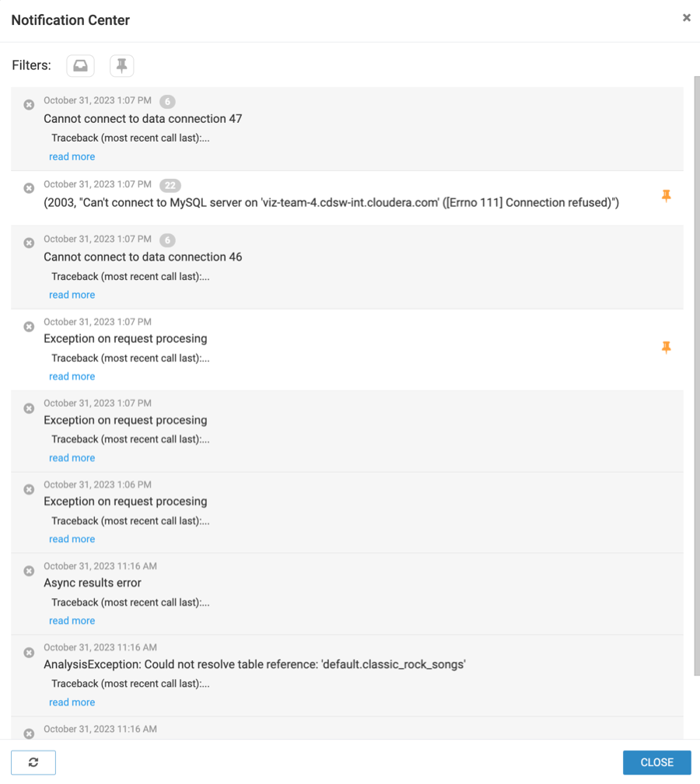
Task: Toggle the unread inbox filter icon
Action: [x=80, y=66]
